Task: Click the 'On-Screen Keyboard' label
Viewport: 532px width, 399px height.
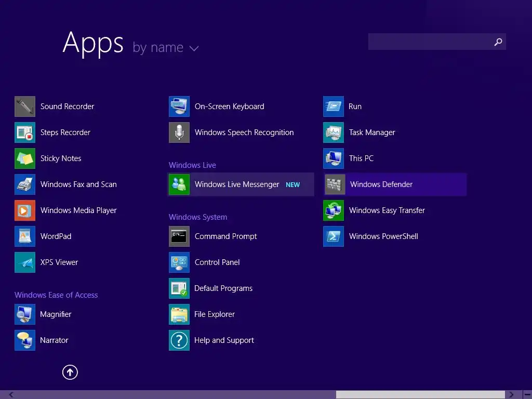Action: pyautogui.click(x=229, y=107)
